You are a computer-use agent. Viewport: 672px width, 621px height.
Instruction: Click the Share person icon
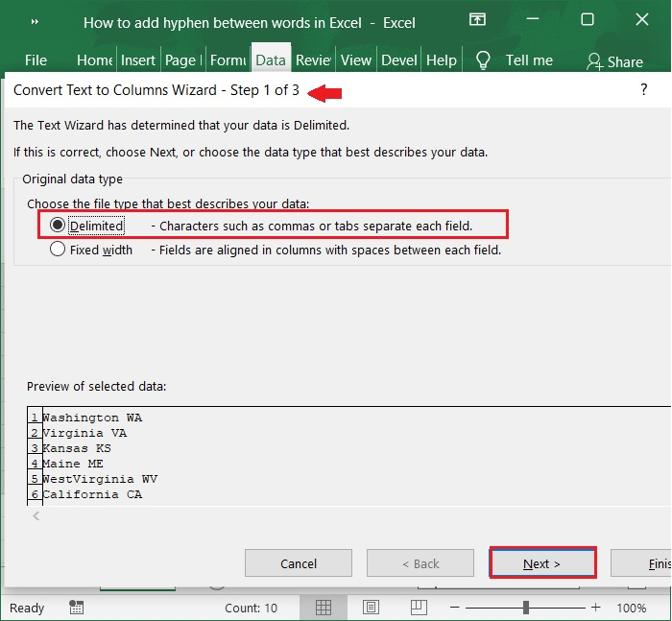pyautogui.click(x=594, y=61)
